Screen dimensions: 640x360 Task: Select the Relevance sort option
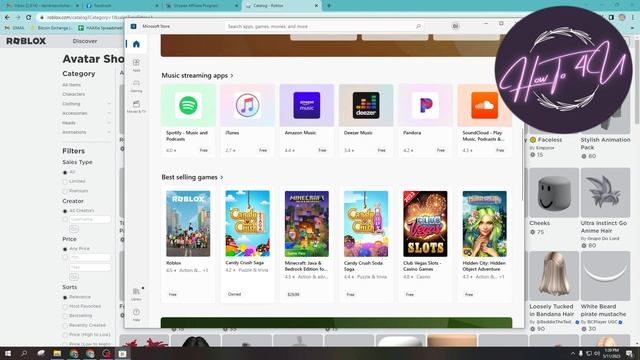65,298
